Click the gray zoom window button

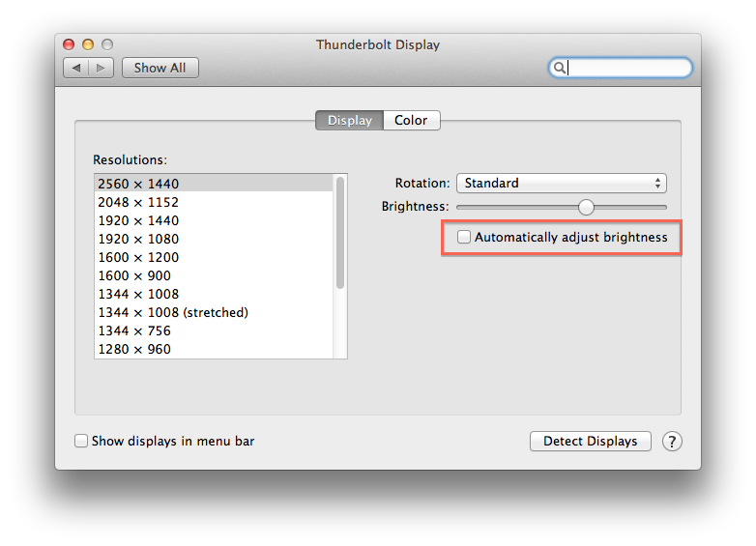tap(107, 44)
